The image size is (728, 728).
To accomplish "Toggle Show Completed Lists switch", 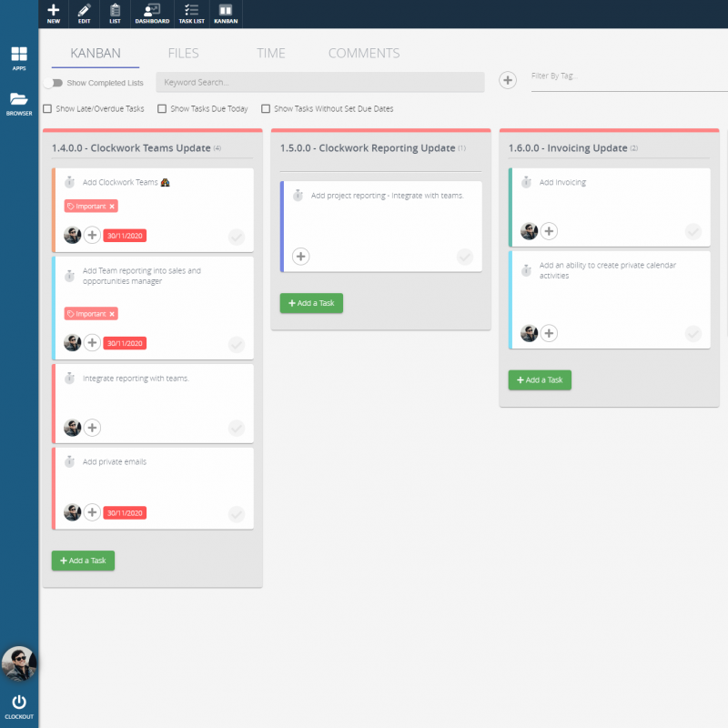I will [x=53, y=83].
